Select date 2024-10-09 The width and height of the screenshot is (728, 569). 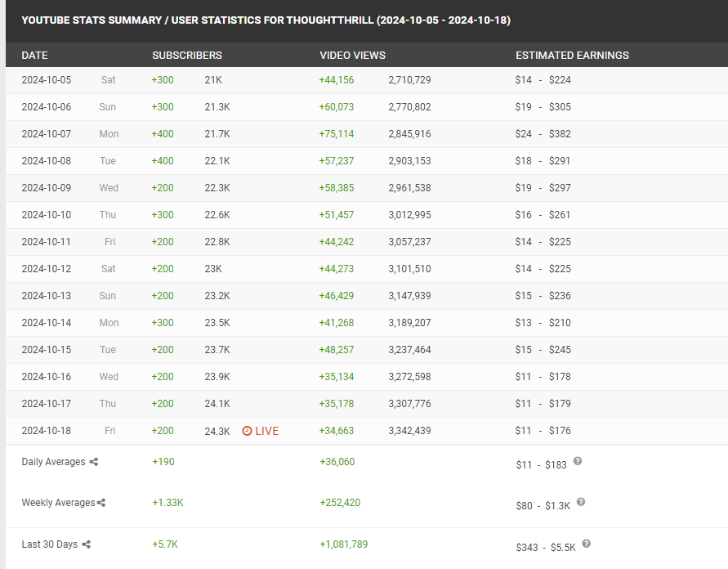(x=47, y=188)
